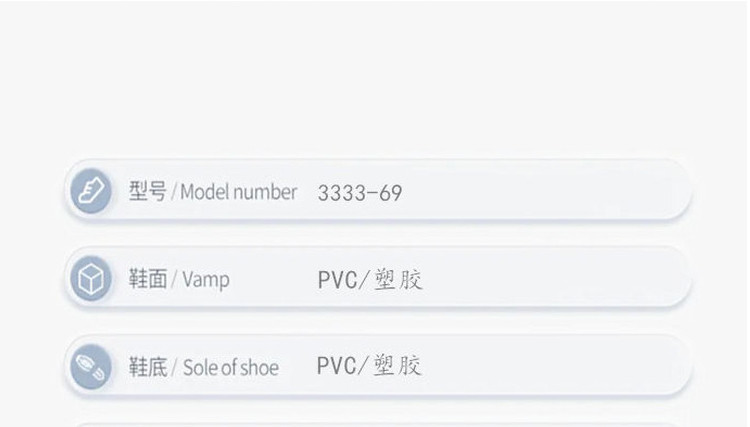Click blank area above the Model number row

click(x=375, y=80)
